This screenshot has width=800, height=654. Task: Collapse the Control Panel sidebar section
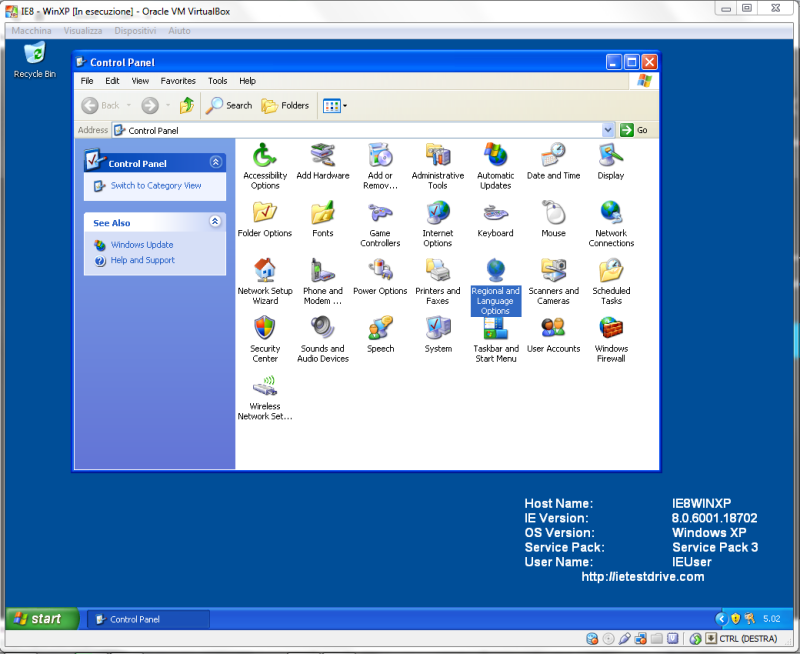click(216, 162)
